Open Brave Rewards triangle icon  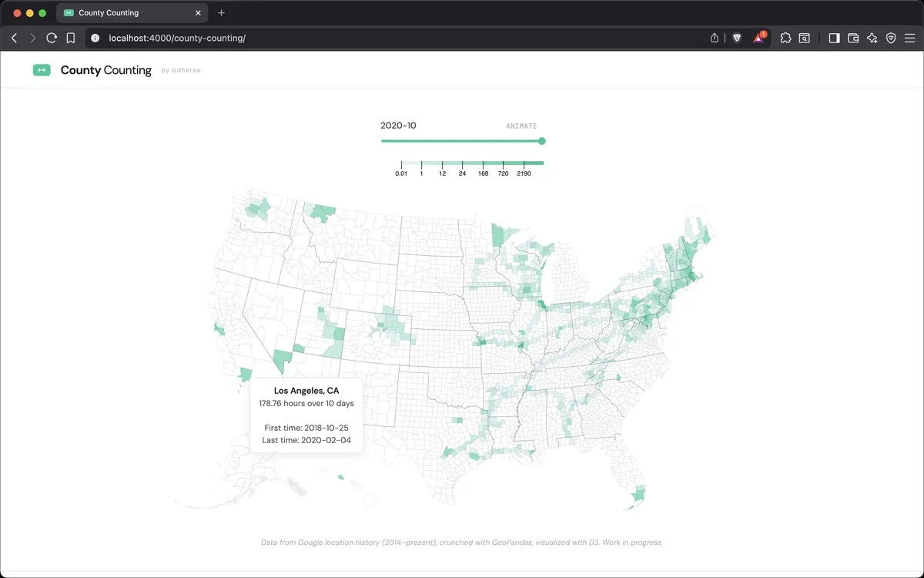[759, 38]
